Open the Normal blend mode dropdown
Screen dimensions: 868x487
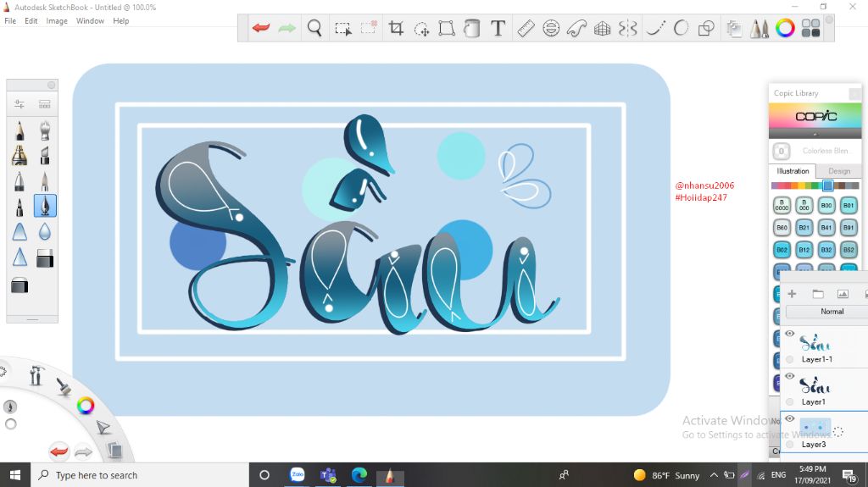click(826, 312)
